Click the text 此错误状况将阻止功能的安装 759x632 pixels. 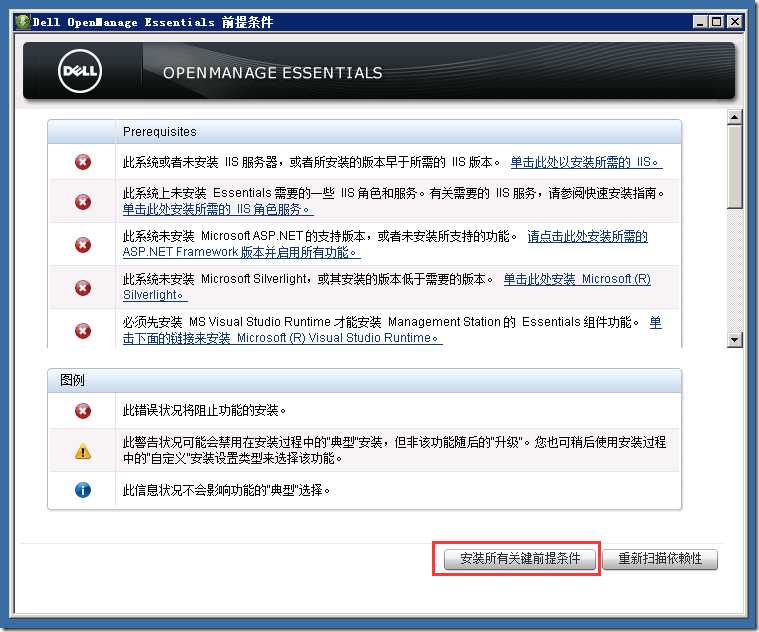204,410
